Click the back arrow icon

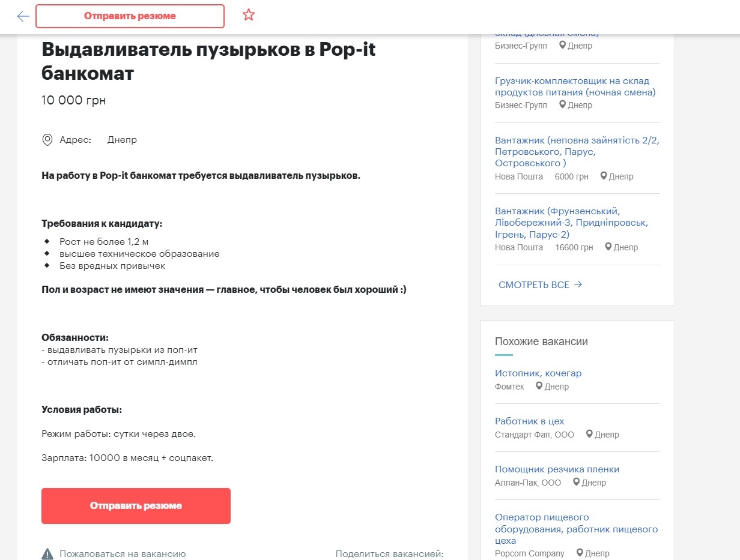pos(23,16)
